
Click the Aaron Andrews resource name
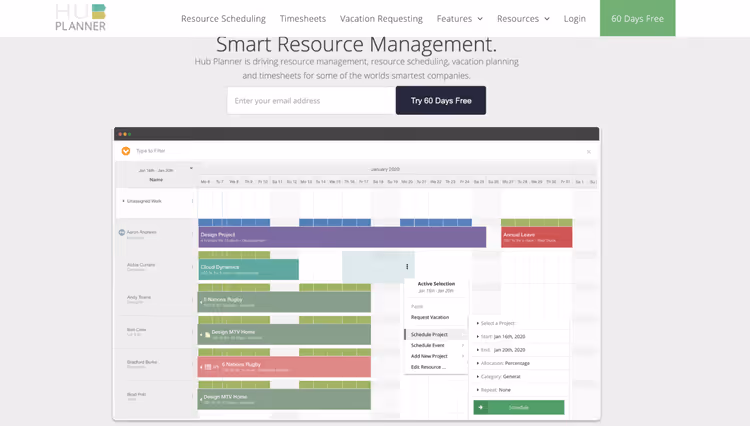click(142, 232)
